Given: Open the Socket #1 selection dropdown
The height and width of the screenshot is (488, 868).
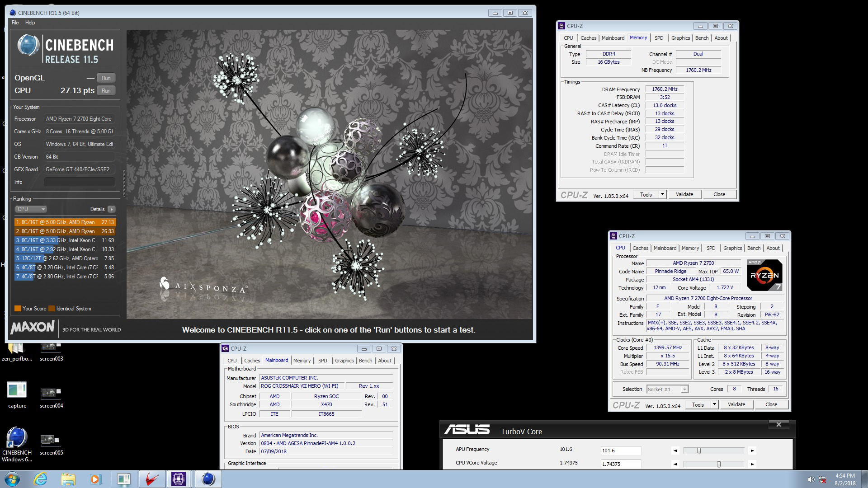Looking at the screenshot, I should [x=667, y=389].
